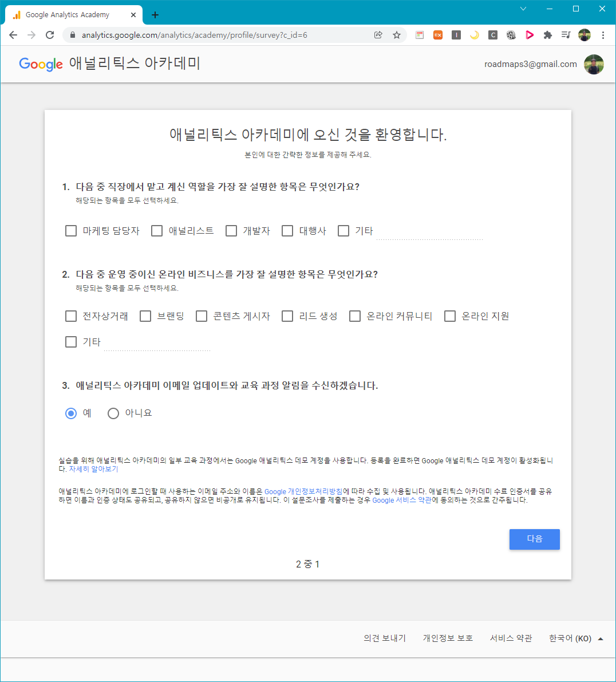Check the 대행사 checkbox
The height and width of the screenshot is (682, 616).
287,231
